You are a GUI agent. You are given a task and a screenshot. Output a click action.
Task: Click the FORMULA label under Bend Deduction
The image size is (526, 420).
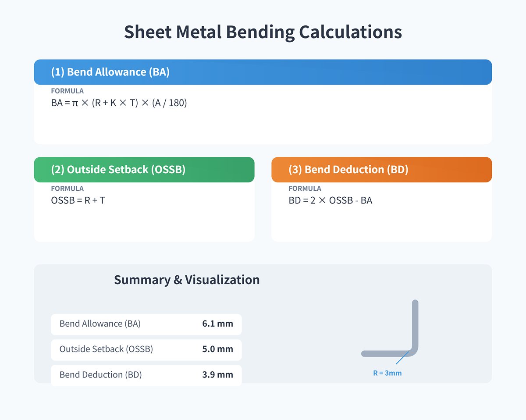[305, 189]
